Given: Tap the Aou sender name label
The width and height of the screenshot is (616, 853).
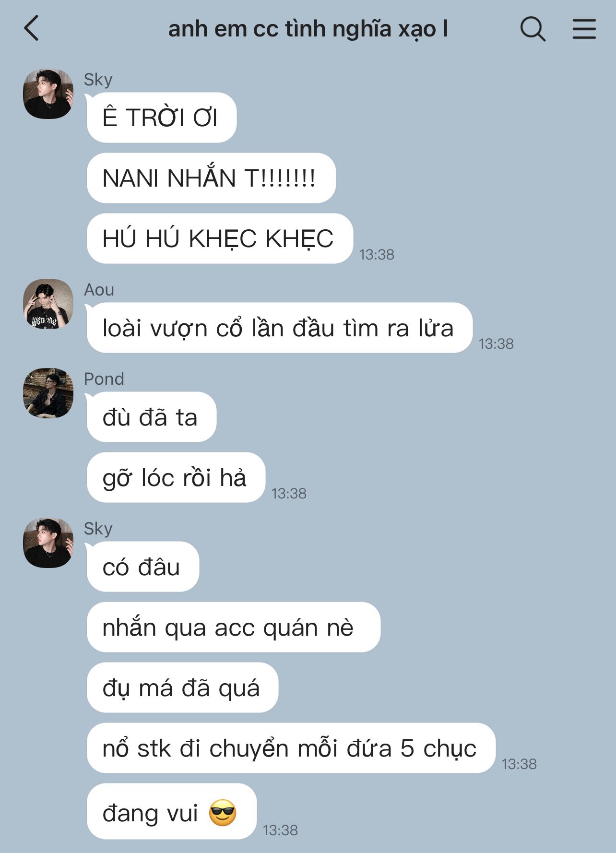Looking at the screenshot, I should 99,290.
